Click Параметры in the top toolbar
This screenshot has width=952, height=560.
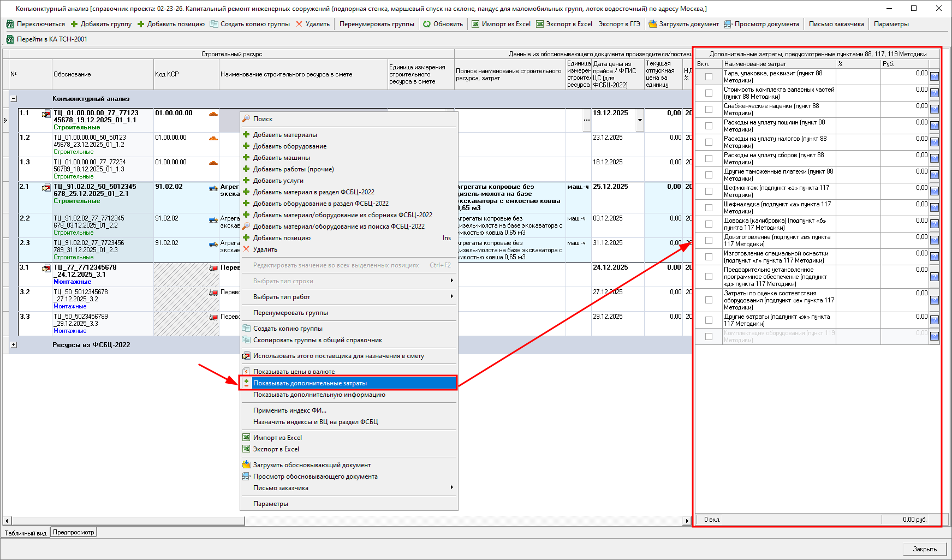(891, 24)
